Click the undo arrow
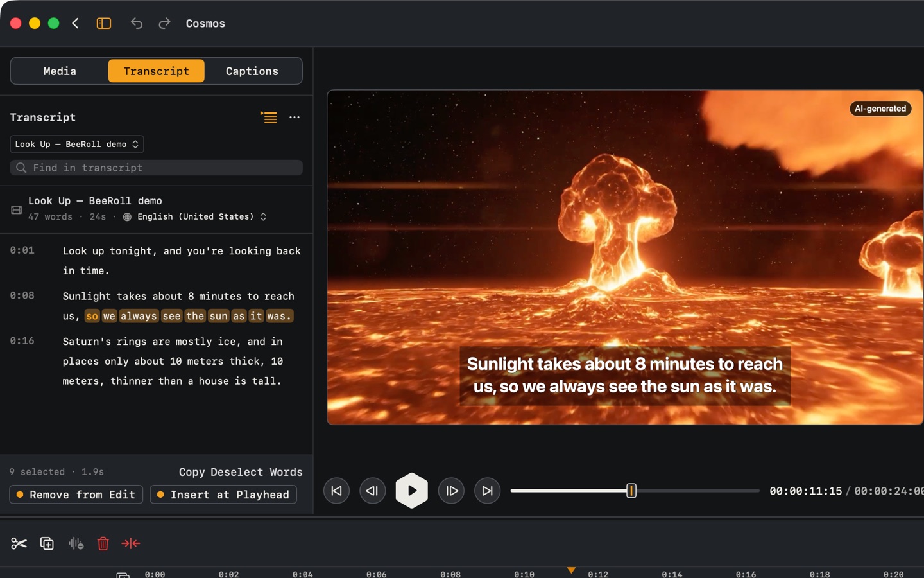This screenshot has width=924, height=578. point(137,24)
